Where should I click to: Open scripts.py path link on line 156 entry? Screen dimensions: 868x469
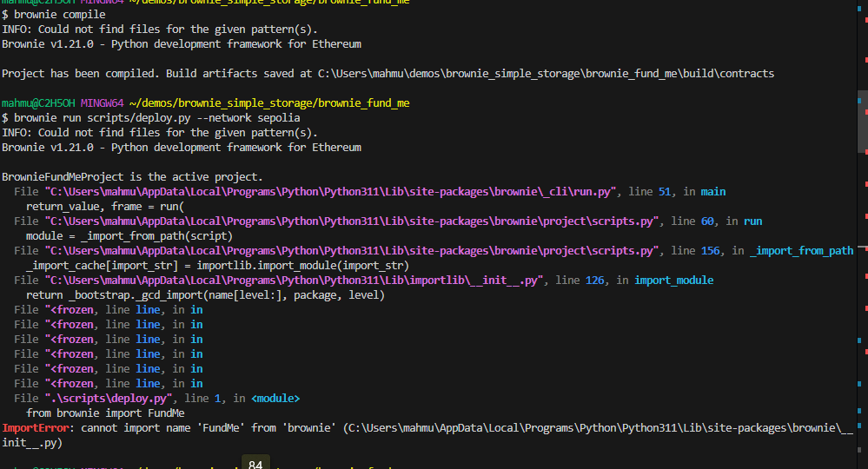tap(352, 251)
